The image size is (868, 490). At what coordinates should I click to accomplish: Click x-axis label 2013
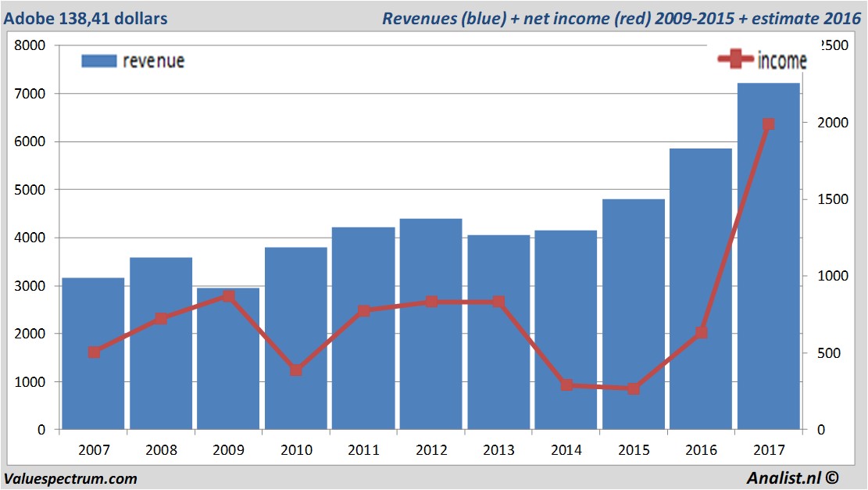click(x=498, y=449)
